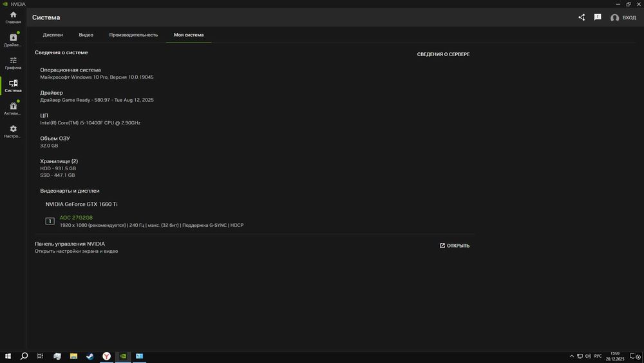Viewport: 644px width, 363px height.
Task: Switch to the Производительность tab
Action: pyautogui.click(x=133, y=35)
